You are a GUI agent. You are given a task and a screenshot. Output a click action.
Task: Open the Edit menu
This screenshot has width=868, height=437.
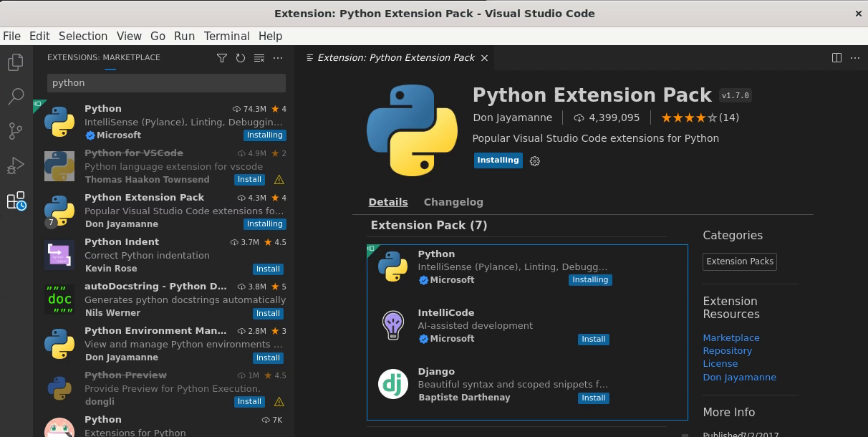click(x=39, y=36)
